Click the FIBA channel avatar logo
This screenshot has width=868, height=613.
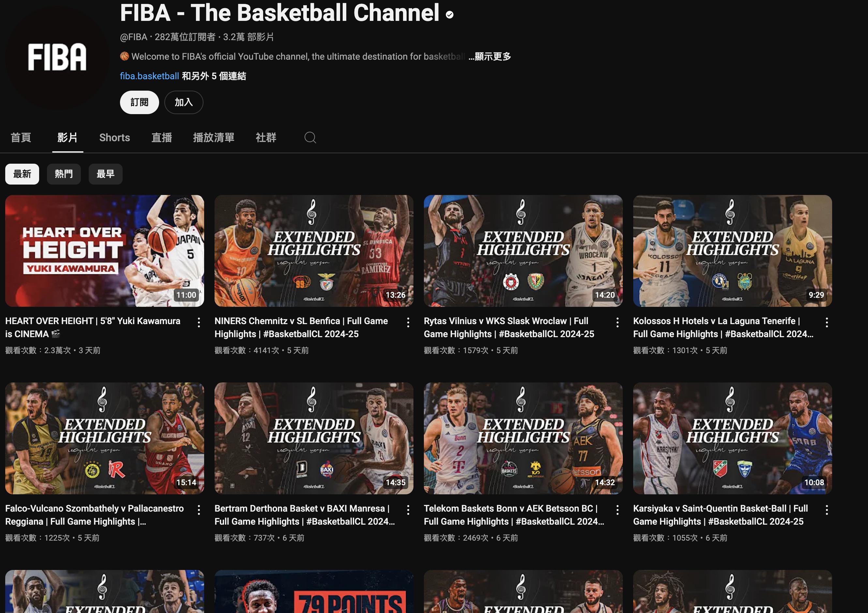57,57
